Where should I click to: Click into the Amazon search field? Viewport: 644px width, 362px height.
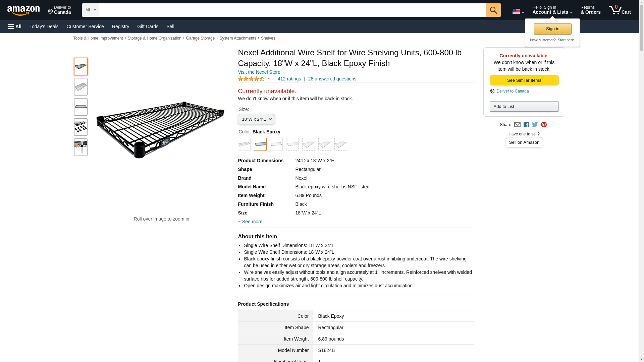tap(292, 10)
